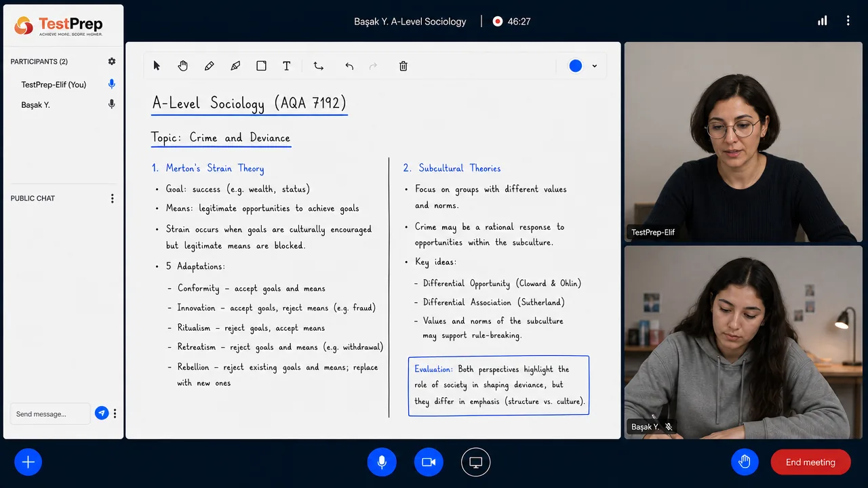Image resolution: width=868 pixels, height=488 pixels.
Task: Open the meeting top-right kebab menu
Action: (848, 21)
